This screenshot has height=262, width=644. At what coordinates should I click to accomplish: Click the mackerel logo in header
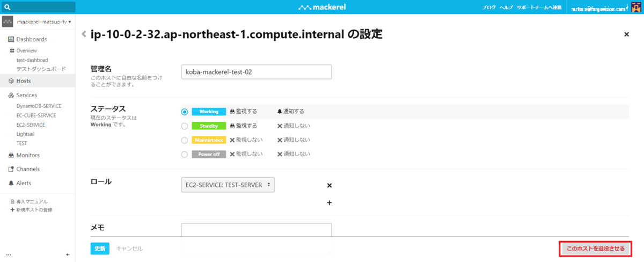(x=322, y=8)
